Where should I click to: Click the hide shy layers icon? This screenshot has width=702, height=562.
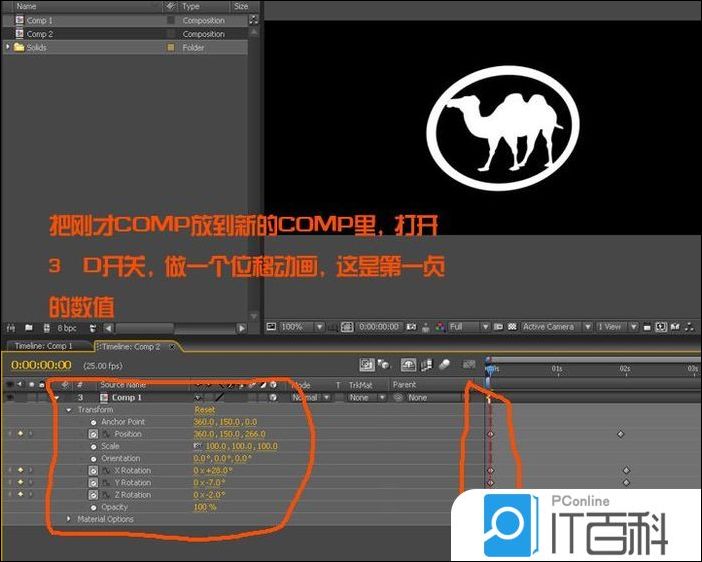408,365
